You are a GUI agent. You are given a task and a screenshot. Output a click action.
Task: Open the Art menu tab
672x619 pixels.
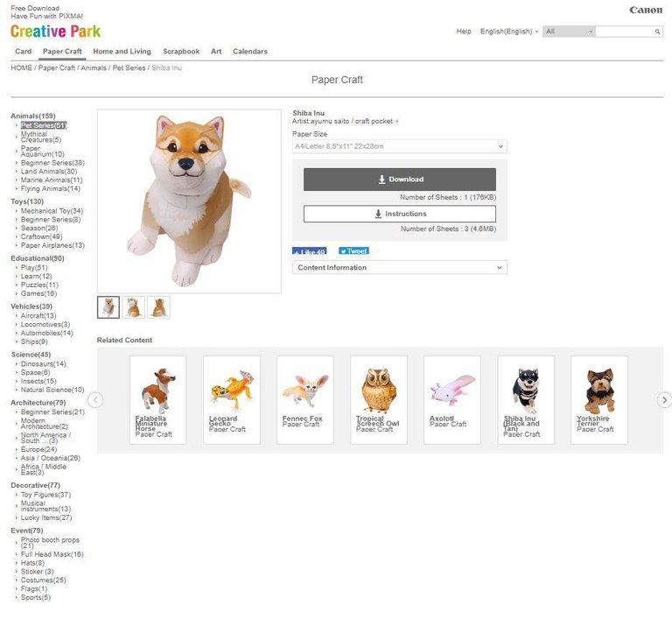point(216,52)
